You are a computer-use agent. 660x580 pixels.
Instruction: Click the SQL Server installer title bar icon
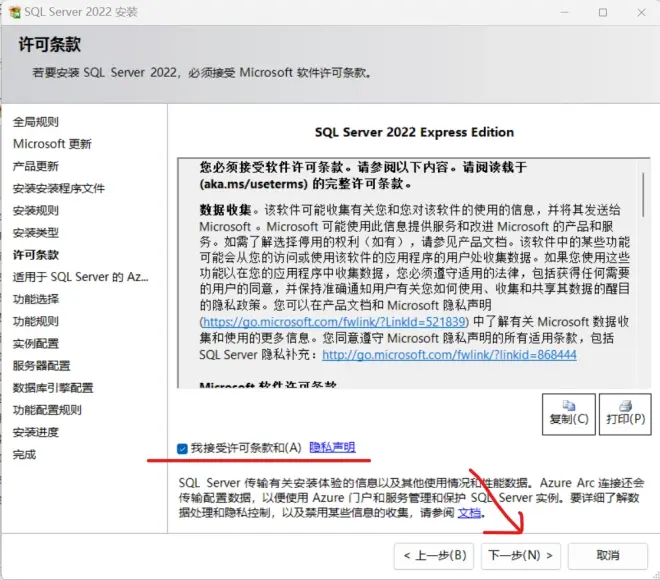pos(14,12)
